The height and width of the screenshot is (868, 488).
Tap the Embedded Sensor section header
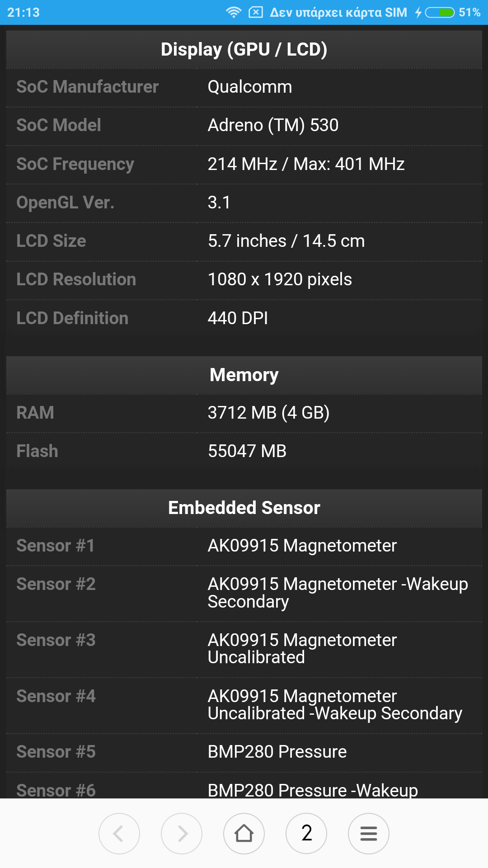coord(244,508)
